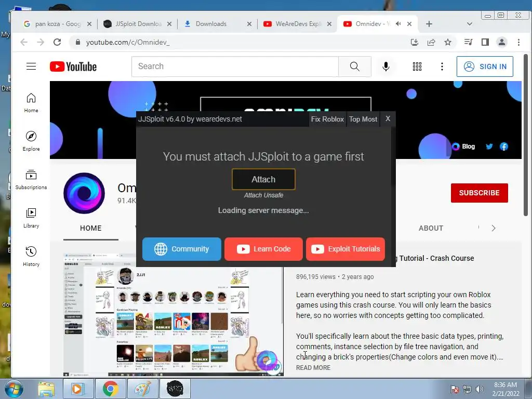The height and width of the screenshot is (399, 532).
Task: Toggle Top Most in JJSploit
Action: click(363, 119)
